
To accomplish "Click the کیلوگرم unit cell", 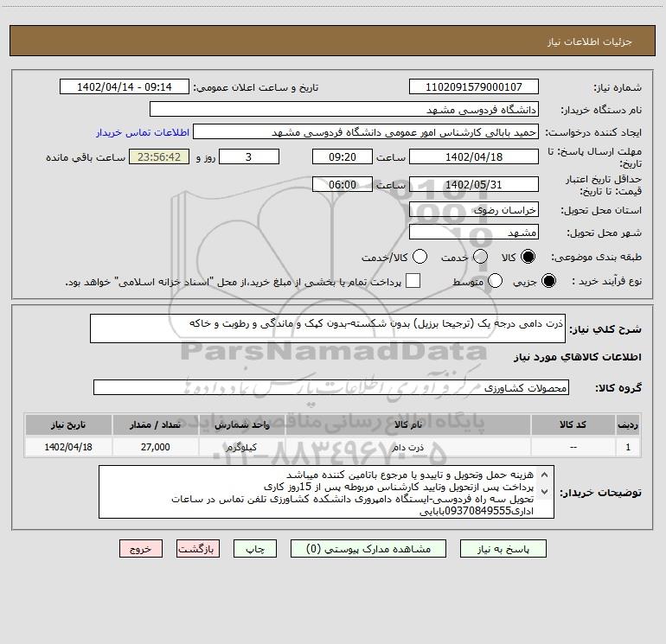I will [x=241, y=447].
